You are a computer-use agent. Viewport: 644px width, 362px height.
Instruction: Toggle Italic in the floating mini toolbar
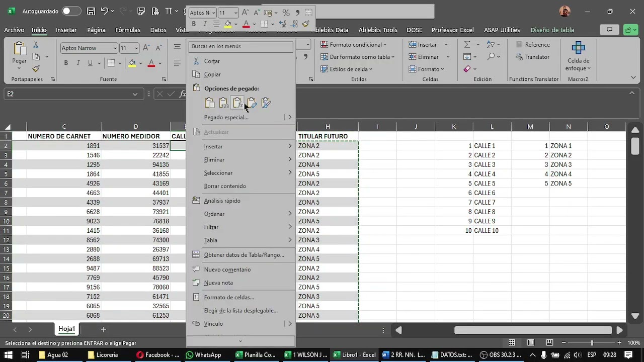point(205,24)
